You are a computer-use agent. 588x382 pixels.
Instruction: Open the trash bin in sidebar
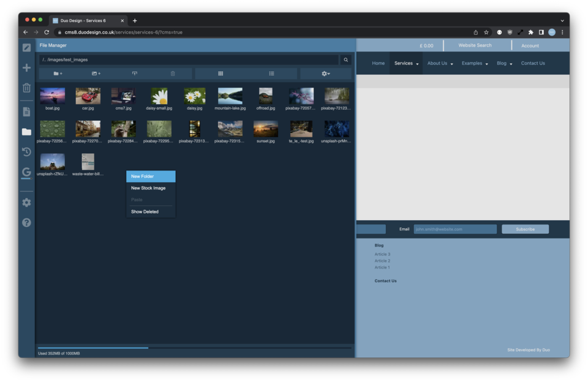coord(26,88)
